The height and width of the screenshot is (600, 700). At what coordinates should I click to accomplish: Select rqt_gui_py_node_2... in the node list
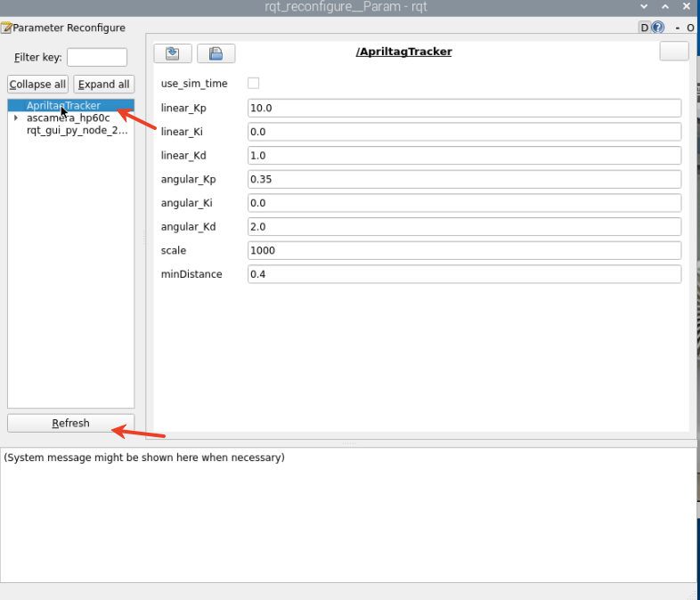pos(77,130)
